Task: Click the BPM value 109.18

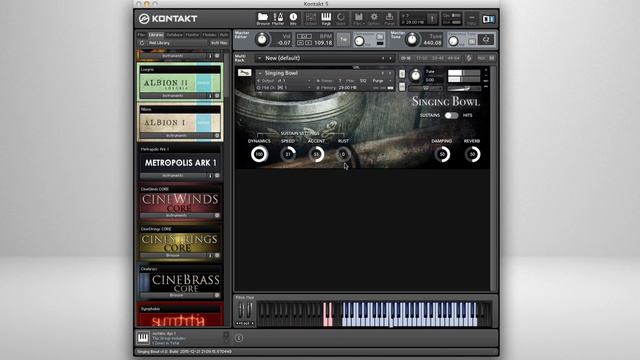Action: click(323, 42)
